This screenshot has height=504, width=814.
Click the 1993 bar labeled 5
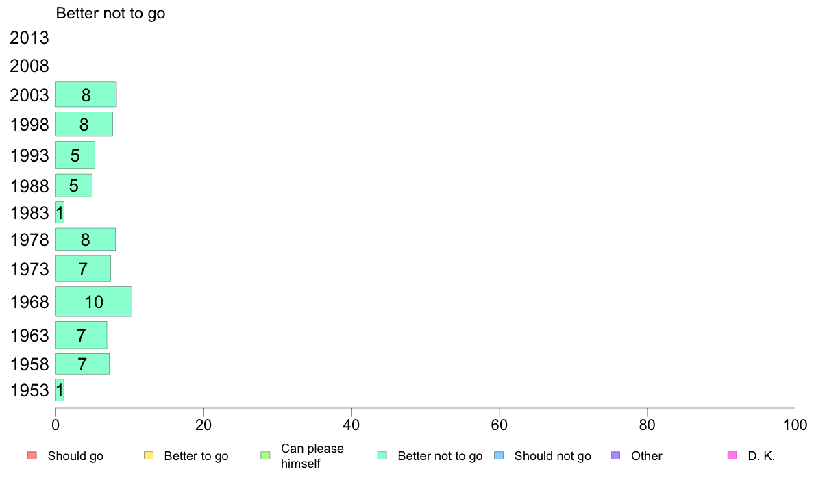[x=75, y=155]
